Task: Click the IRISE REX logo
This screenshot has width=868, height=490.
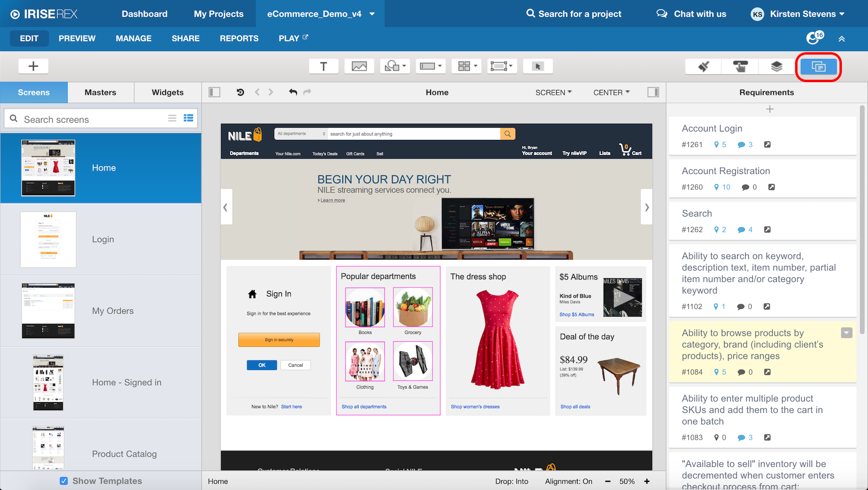Action: (x=44, y=14)
